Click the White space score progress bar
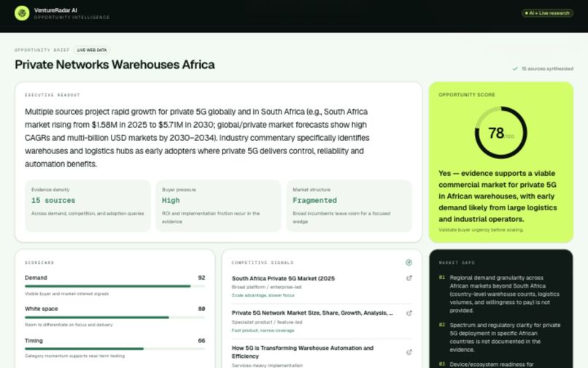 pyautogui.click(x=115, y=318)
